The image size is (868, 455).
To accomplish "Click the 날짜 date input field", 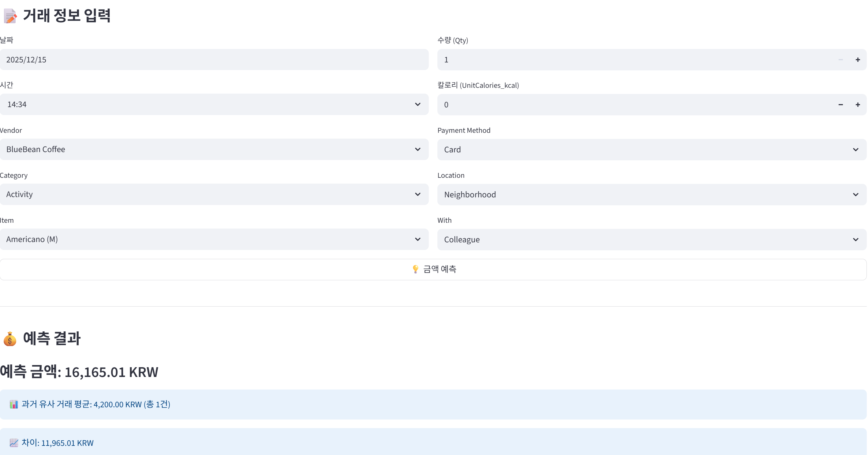I will pyautogui.click(x=214, y=60).
